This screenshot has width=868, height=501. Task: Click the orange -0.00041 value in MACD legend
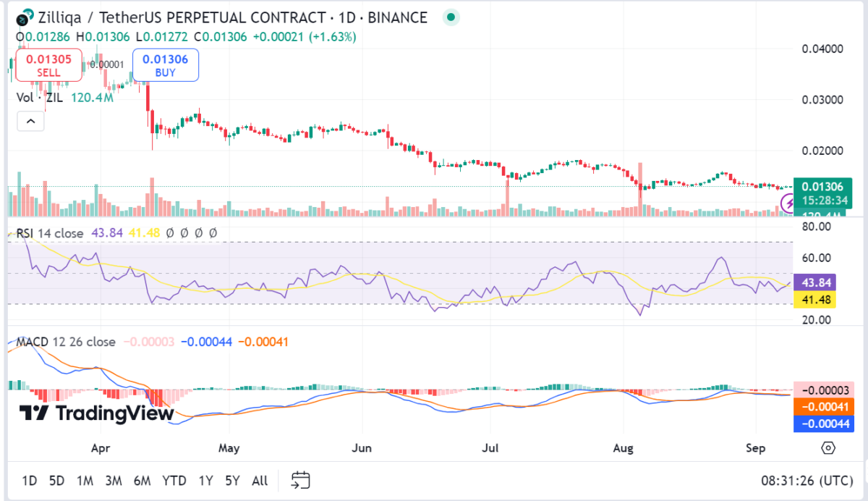(263, 342)
